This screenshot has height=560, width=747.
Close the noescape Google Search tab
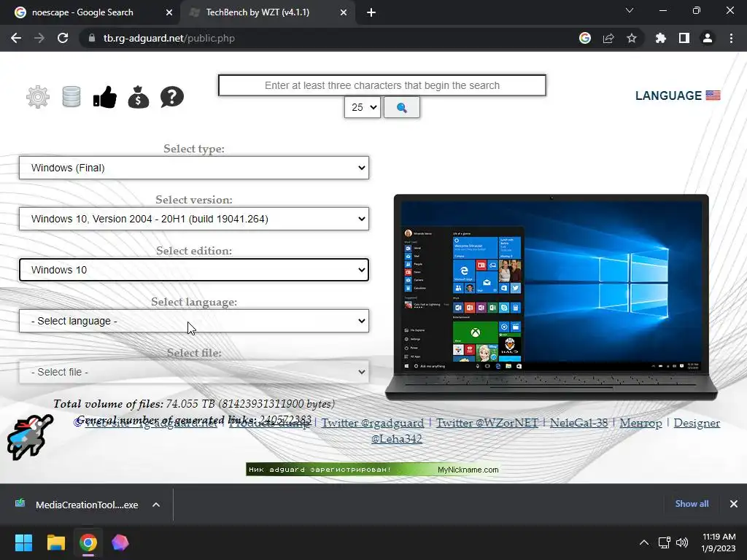pyautogui.click(x=169, y=13)
